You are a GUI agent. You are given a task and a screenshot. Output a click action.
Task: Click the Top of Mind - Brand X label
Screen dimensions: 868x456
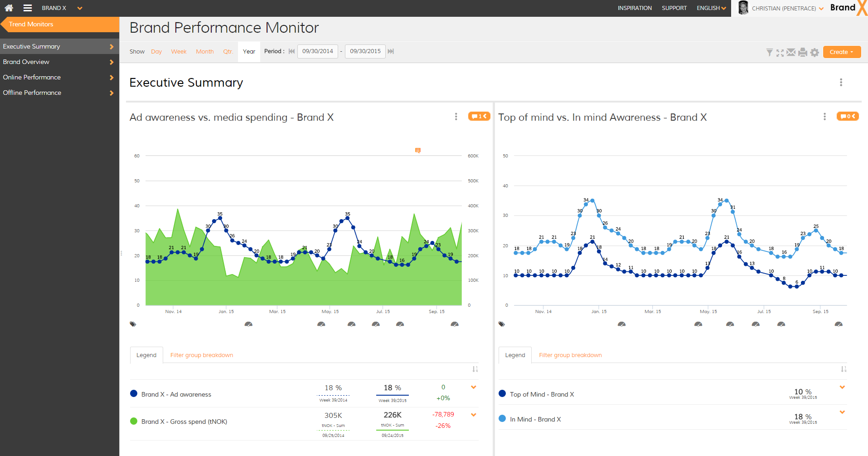542,394
